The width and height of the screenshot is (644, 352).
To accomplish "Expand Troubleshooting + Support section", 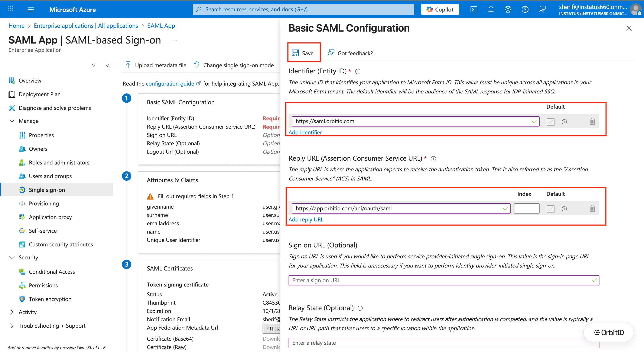I will 12,326.
